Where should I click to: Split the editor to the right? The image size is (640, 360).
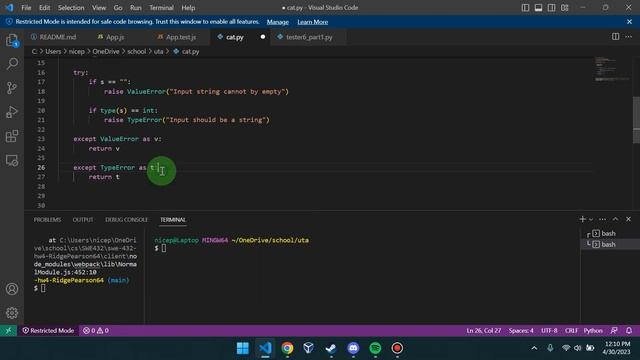click(x=615, y=37)
